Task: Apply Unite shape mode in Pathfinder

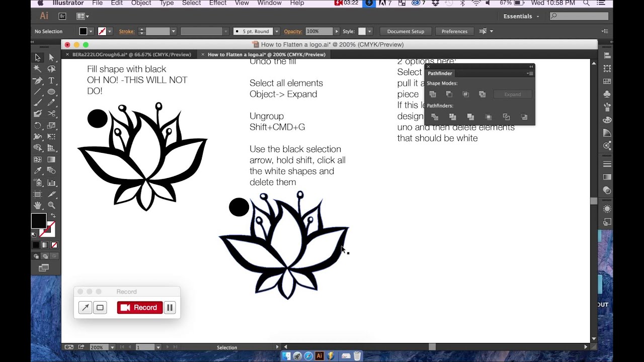Action: click(433, 94)
